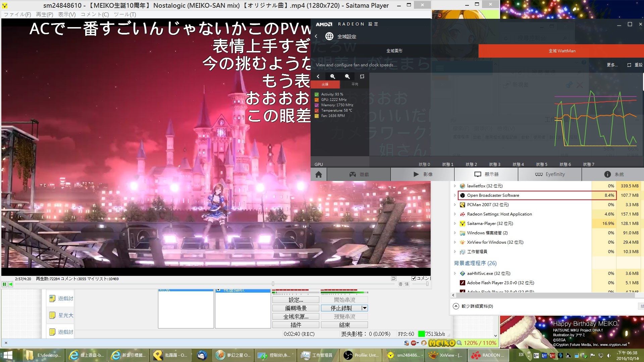The height and width of the screenshot is (362, 644).
Task: Select the Adobe Flash Player 23.0 r0 process at 5.1 MB
Action: coord(547,283)
